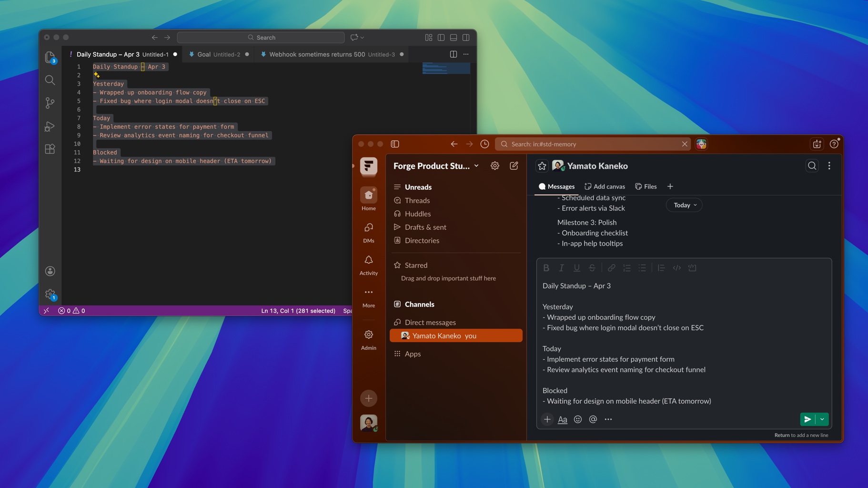Star the Yamato Kaneko conversation
Image resolution: width=868 pixels, height=488 pixels.
point(542,166)
